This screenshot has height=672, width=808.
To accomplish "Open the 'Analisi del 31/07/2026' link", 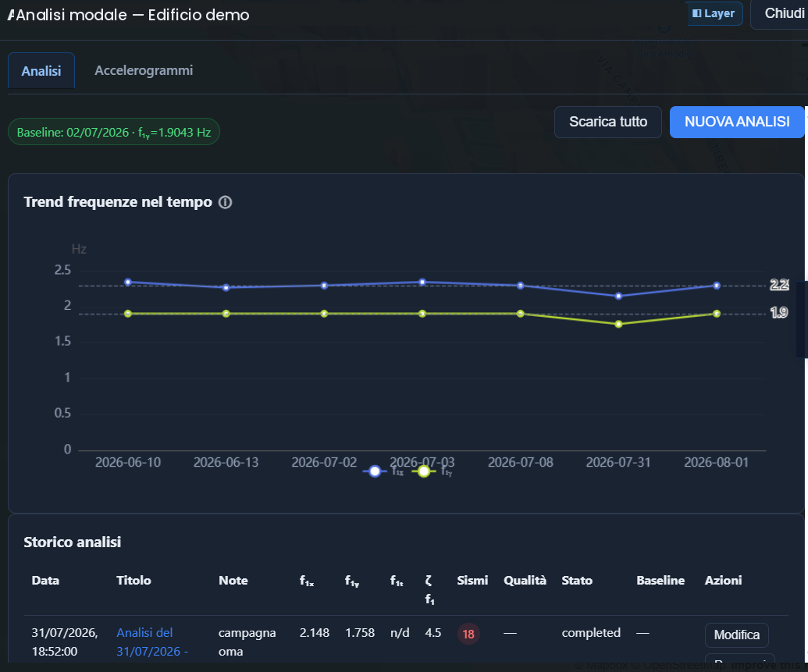I will [152, 642].
